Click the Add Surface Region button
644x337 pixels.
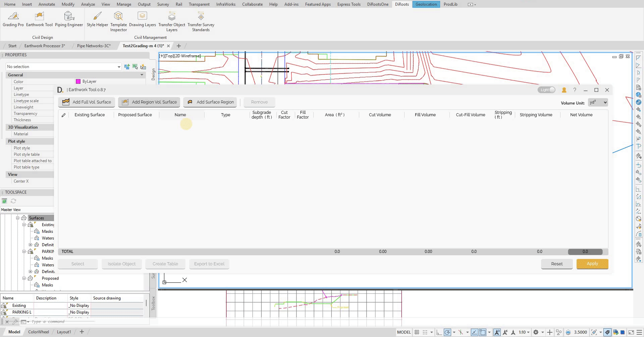(210, 102)
